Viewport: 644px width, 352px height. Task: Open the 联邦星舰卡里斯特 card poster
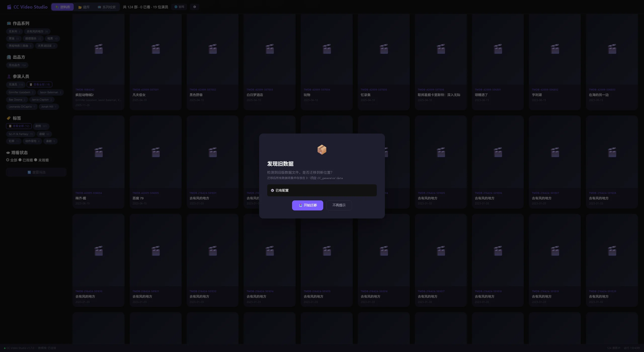click(441, 50)
